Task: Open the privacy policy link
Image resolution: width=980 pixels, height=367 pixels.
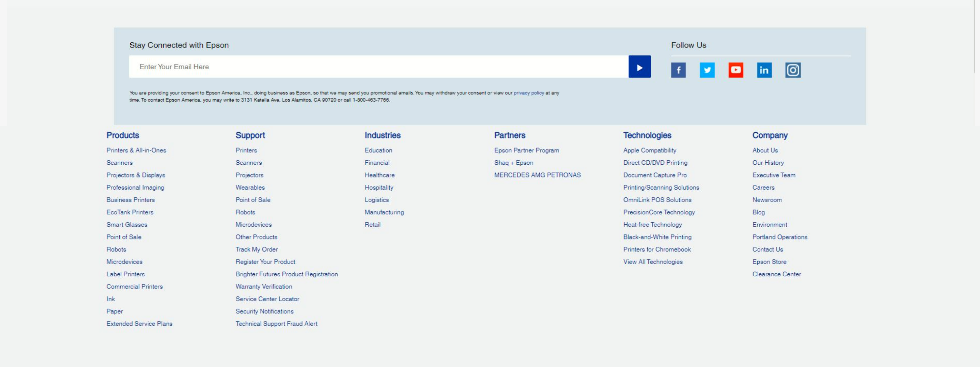Action: coord(528,93)
